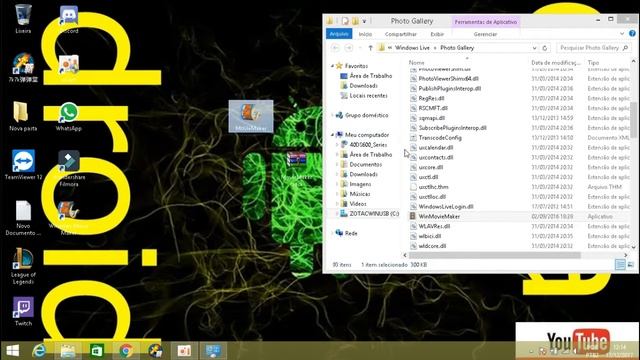640x360 pixels.
Task: Switch to the Compartilhar ribbon tab
Action: point(400,34)
